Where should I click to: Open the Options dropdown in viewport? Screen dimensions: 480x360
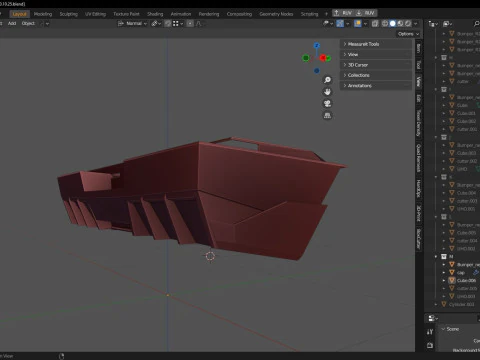click(x=408, y=34)
